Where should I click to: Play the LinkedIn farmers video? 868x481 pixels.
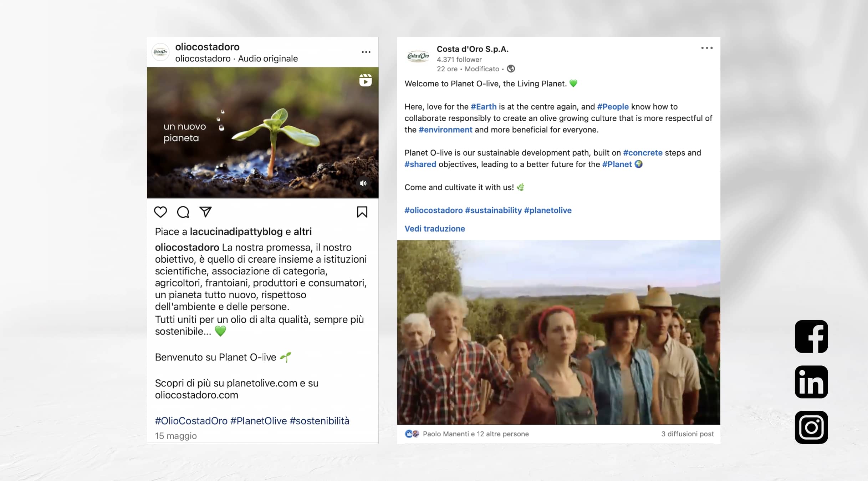(558, 332)
